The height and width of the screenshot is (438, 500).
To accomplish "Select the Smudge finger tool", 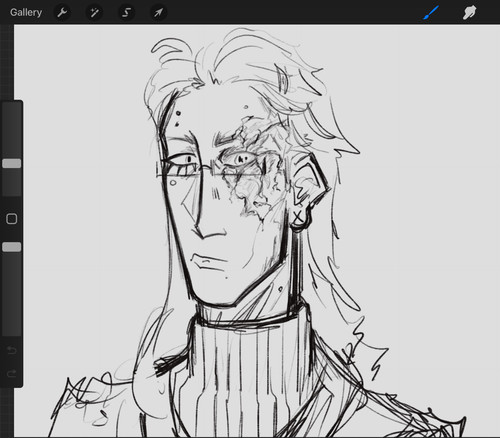I will coord(469,13).
